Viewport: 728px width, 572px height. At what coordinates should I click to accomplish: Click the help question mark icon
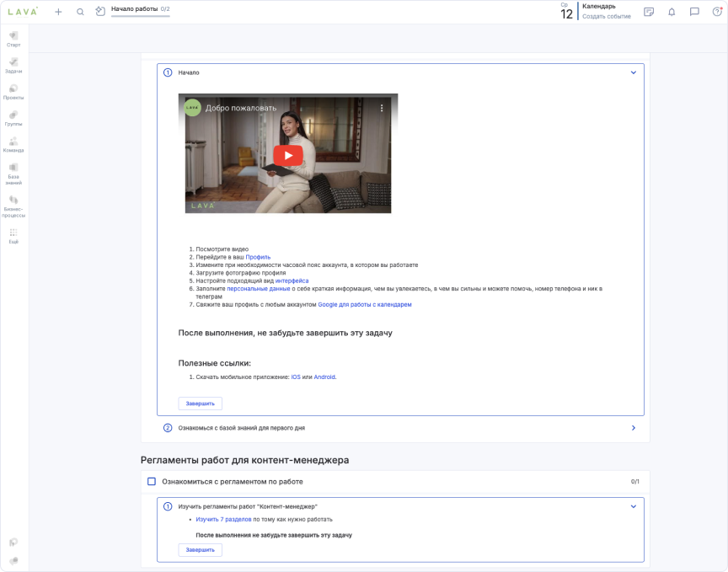[x=717, y=12]
